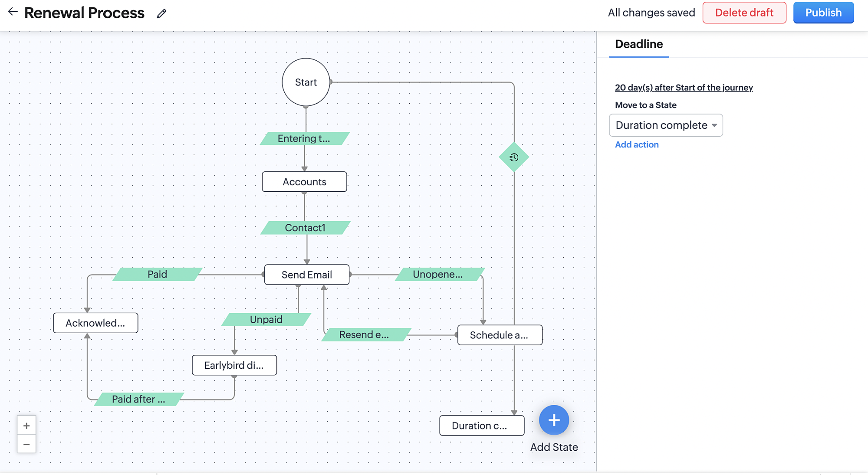Click the blue Add State plus button
The image size is (868, 475).
(x=554, y=420)
